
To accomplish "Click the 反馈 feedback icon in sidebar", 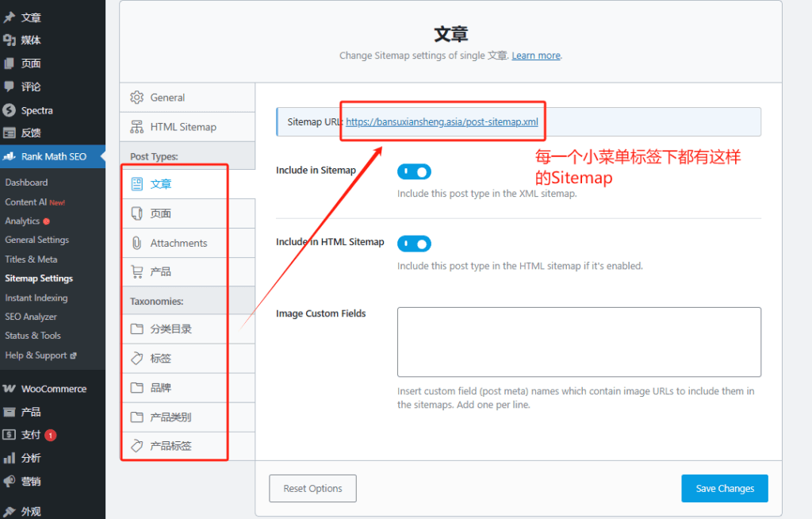I will tap(9, 133).
